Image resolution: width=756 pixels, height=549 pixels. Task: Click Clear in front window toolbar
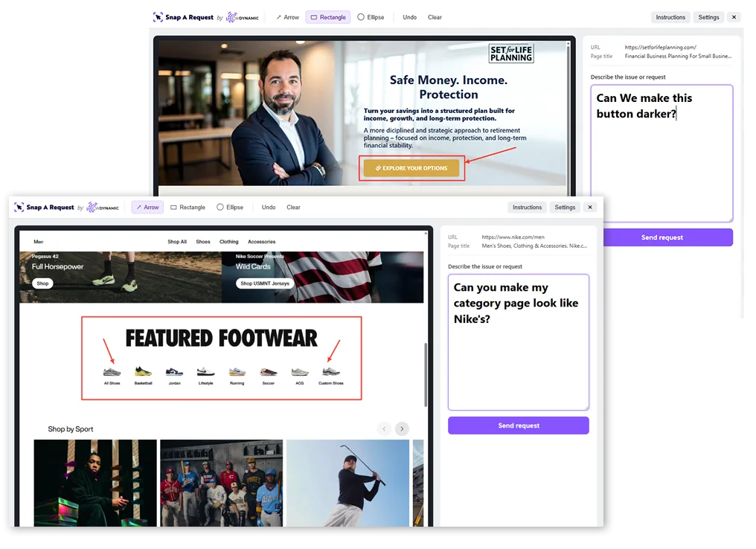pyautogui.click(x=293, y=208)
